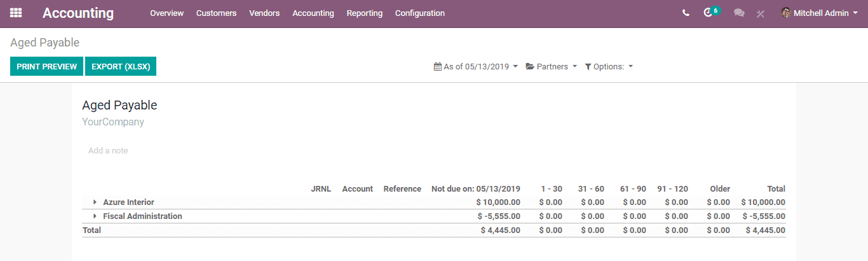Click the Mitchell Admin avatar picture
Viewport: 868px width, 261px height.
point(786,13)
